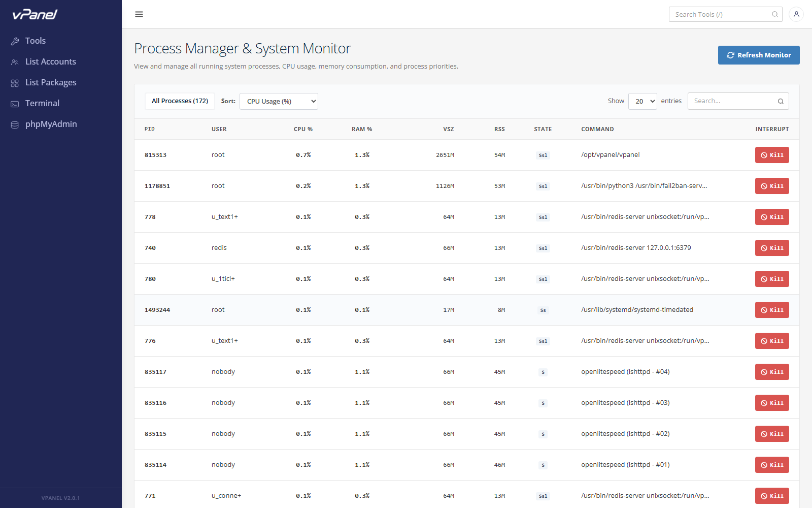Click the STATE column header

pyautogui.click(x=543, y=129)
